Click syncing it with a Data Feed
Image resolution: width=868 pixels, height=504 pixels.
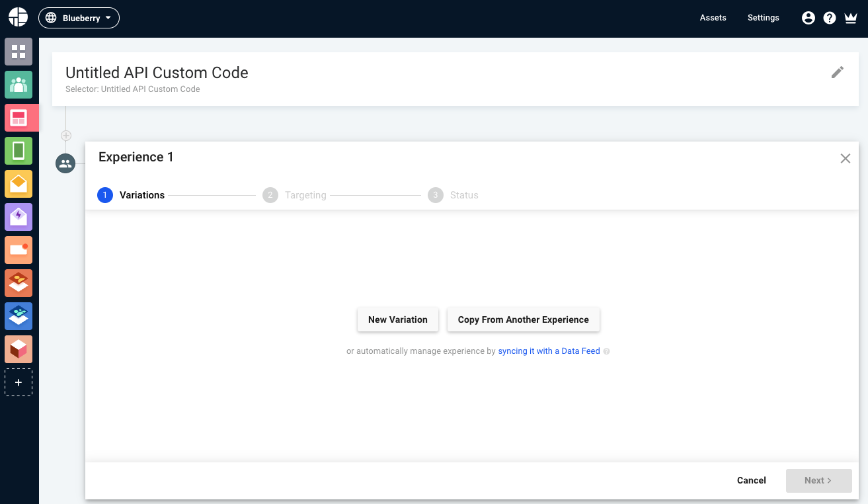click(549, 351)
